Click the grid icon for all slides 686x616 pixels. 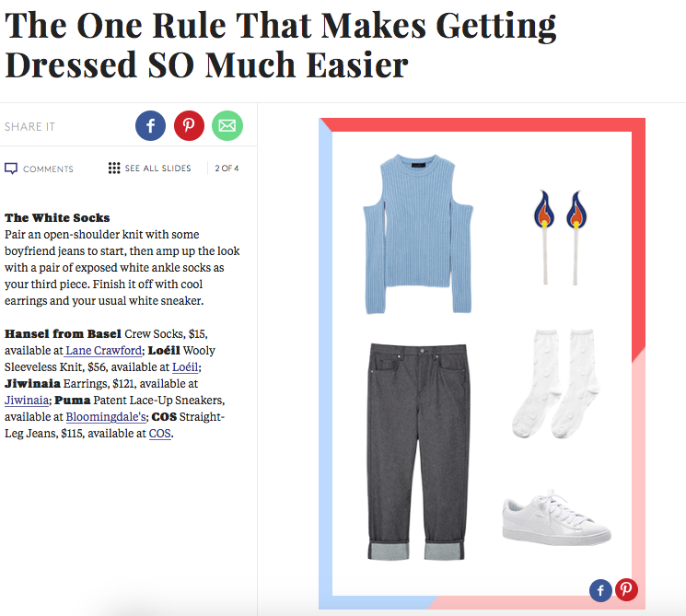(114, 168)
